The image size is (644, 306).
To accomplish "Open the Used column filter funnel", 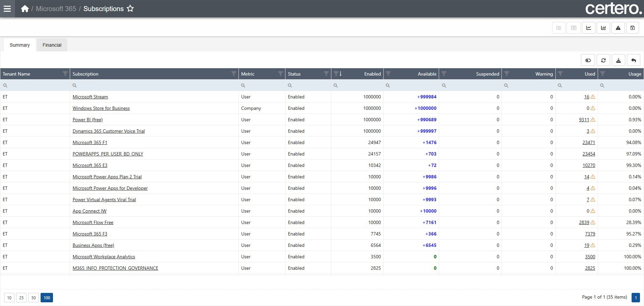I will pyautogui.click(x=560, y=74).
